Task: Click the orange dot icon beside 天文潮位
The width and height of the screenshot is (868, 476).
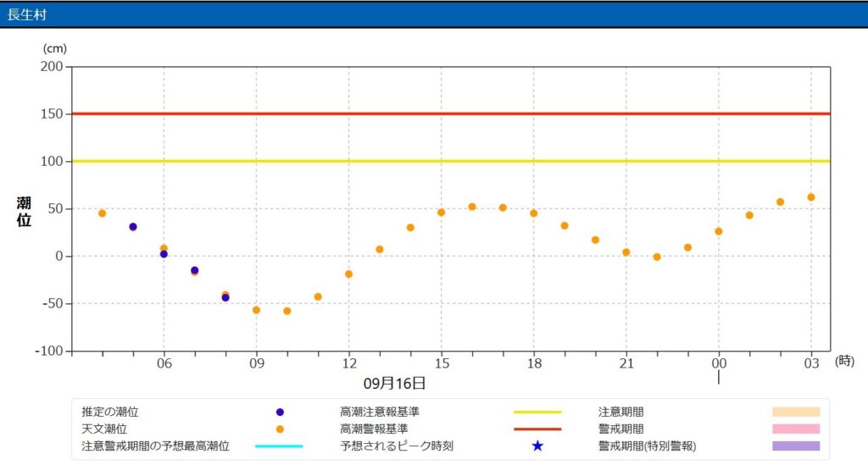Action: (x=280, y=429)
